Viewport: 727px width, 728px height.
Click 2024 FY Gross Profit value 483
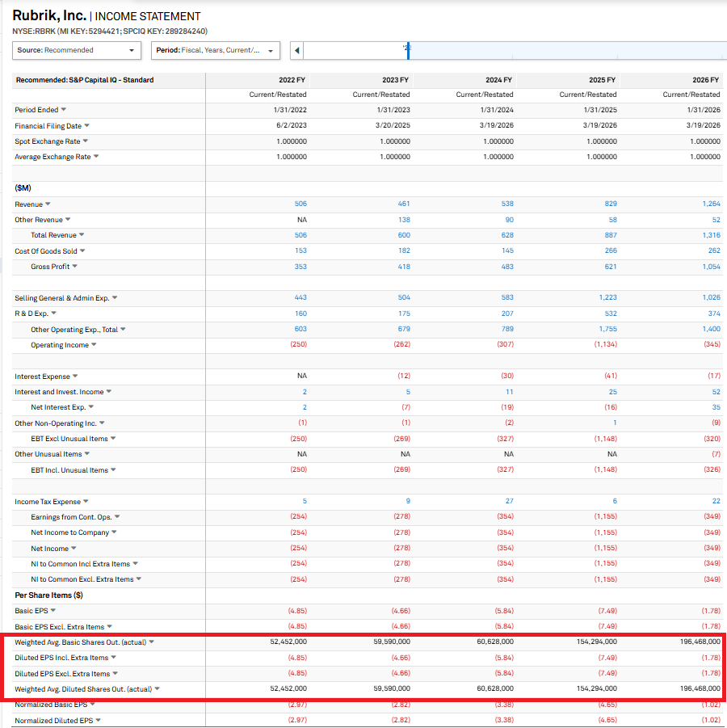tap(507, 267)
